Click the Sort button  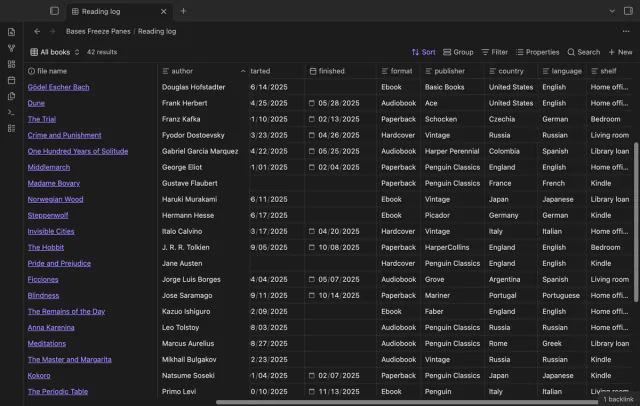tap(423, 52)
